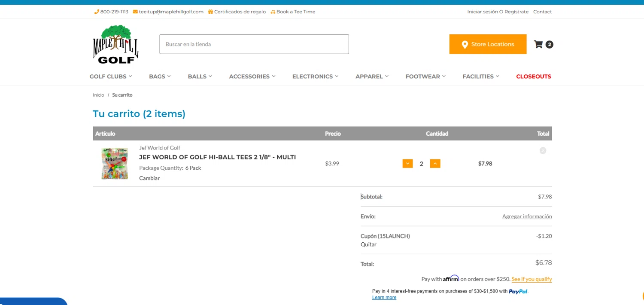Click the Tu carrito (2 items) heading
This screenshot has height=305, width=644.
pyautogui.click(x=139, y=113)
